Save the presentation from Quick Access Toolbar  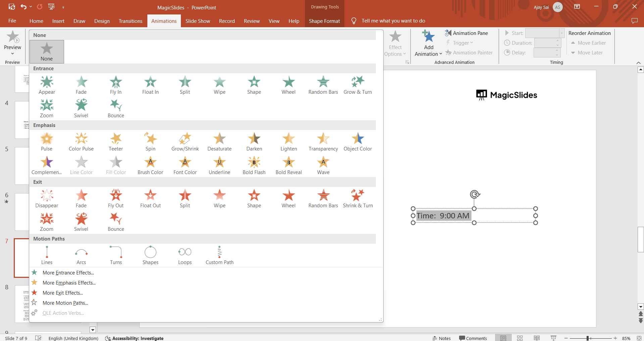[x=12, y=7]
